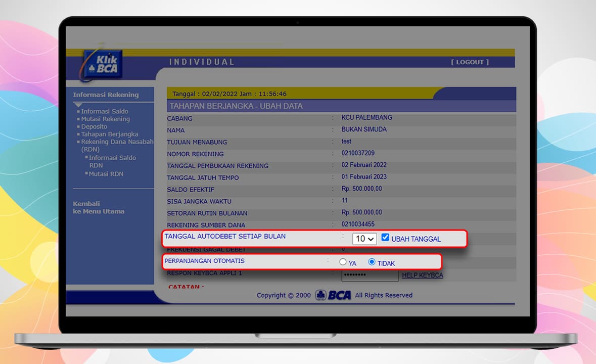Viewport: 596px width, 364px height.
Task: Click the Respon KeyBCA Appli 1 field
Action: (x=370, y=276)
